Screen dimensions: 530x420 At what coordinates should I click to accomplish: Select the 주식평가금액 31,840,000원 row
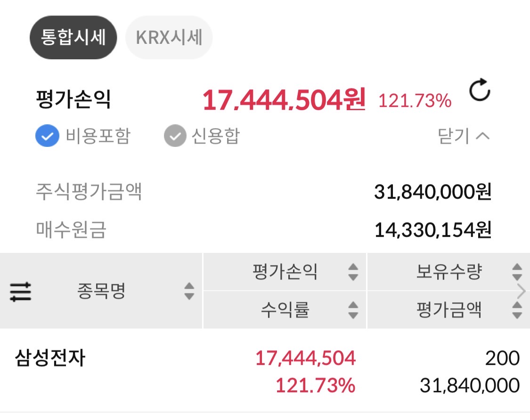click(264, 192)
